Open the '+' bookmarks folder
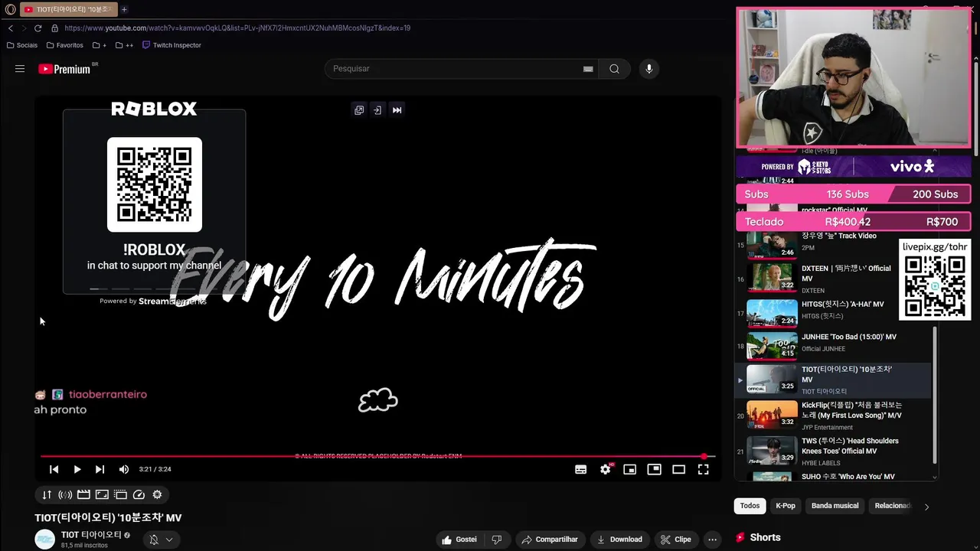The image size is (980, 551). point(100,45)
